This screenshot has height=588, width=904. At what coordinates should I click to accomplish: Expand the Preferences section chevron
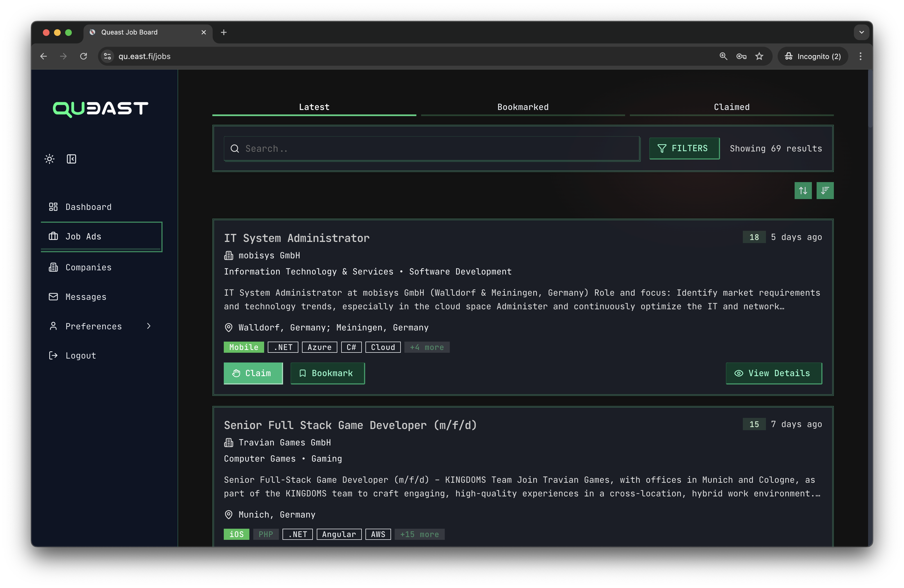tap(148, 326)
